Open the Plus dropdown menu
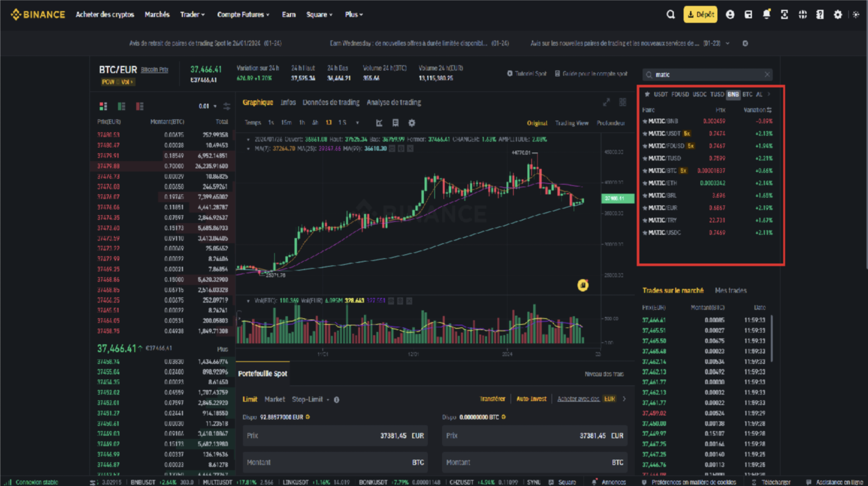Viewport: 868px width, 486px height. 353,15
